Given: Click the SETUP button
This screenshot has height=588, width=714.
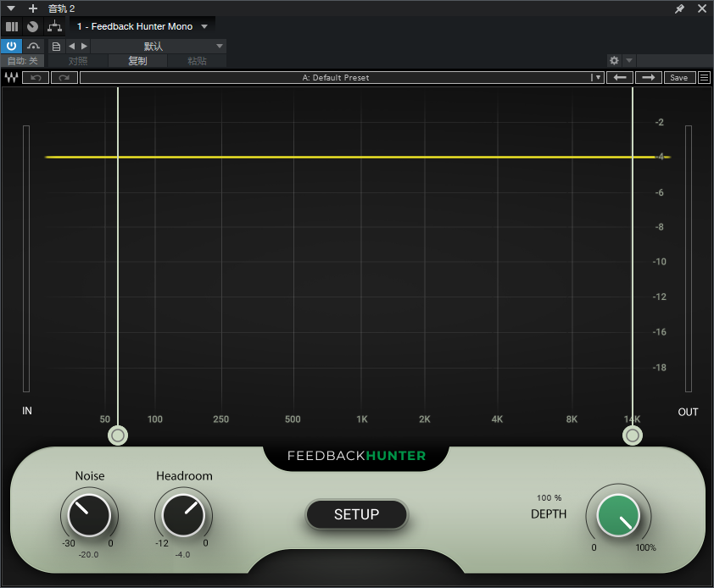Looking at the screenshot, I should [356, 514].
